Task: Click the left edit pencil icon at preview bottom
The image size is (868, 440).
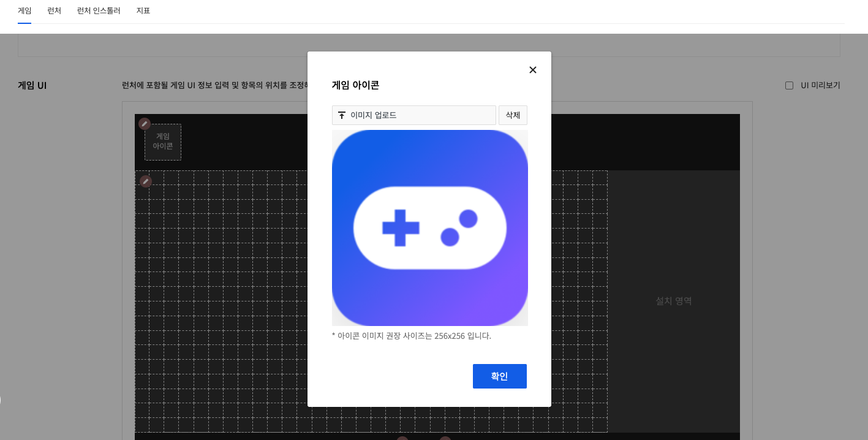Action: (402, 439)
